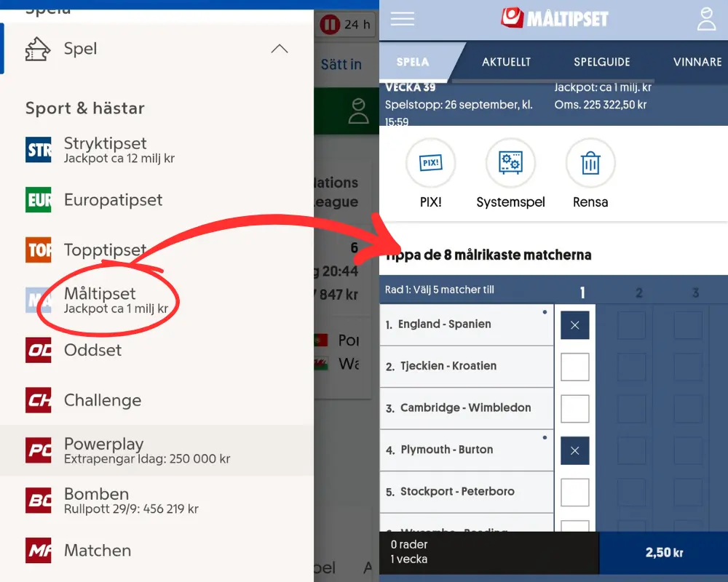
Task: Click the England - Spanien match row
Action: (467, 324)
